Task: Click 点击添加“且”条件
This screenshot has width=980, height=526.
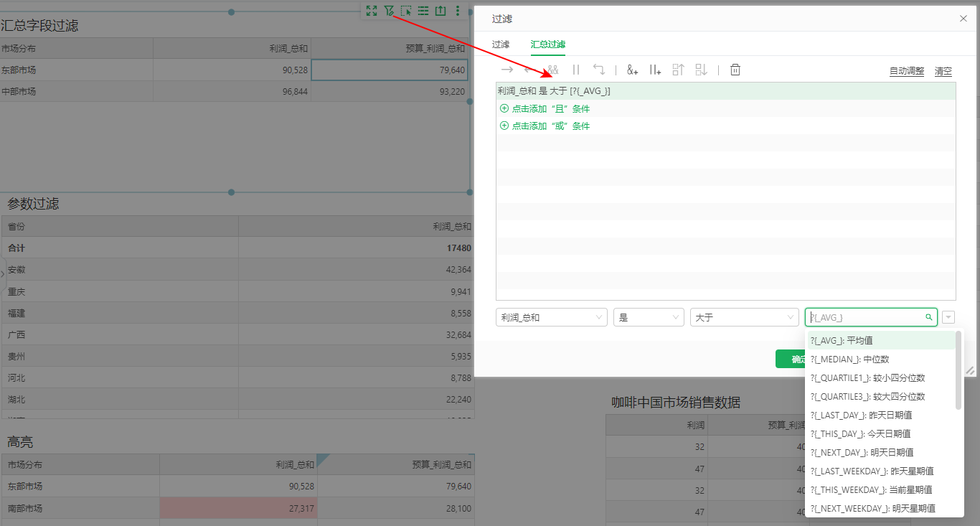Action: (545, 108)
